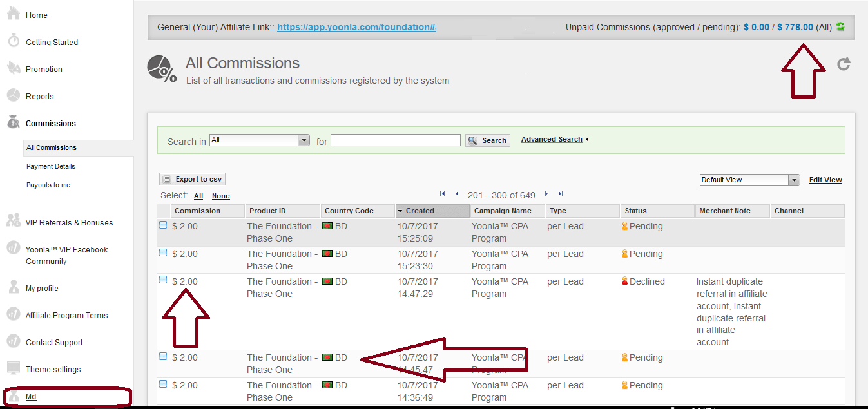
Task: Click the Md user icon in sidebar
Action: (x=13, y=396)
